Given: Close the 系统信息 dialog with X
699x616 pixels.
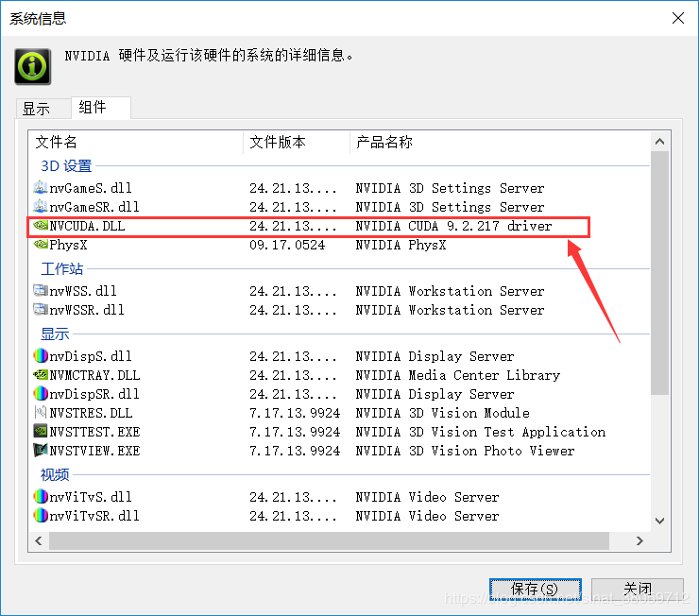Looking at the screenshot, I should [x=678, y=18].
